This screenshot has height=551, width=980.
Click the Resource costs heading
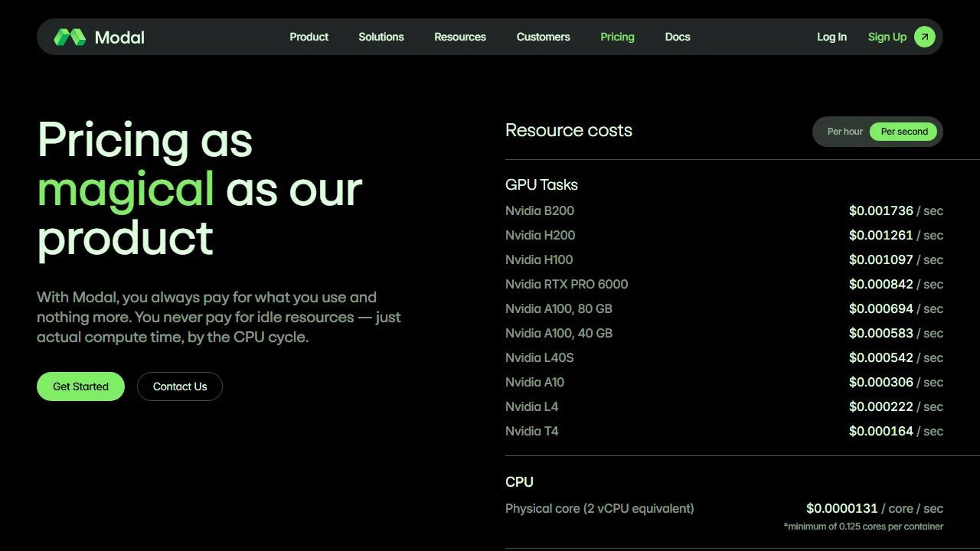tap(569, 130)
